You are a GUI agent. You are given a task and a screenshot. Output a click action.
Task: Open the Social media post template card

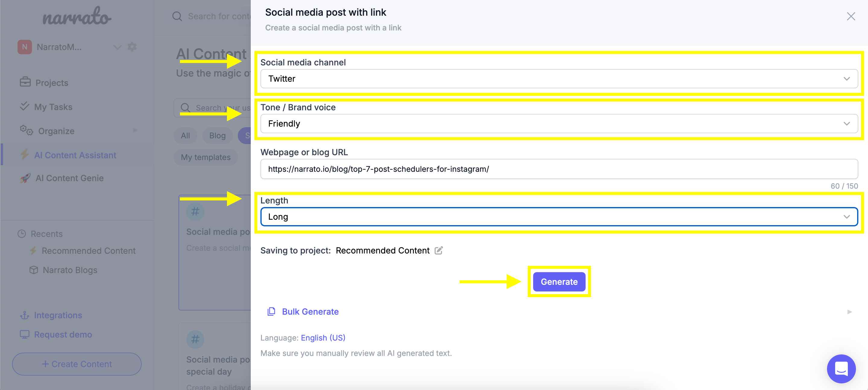215,253
